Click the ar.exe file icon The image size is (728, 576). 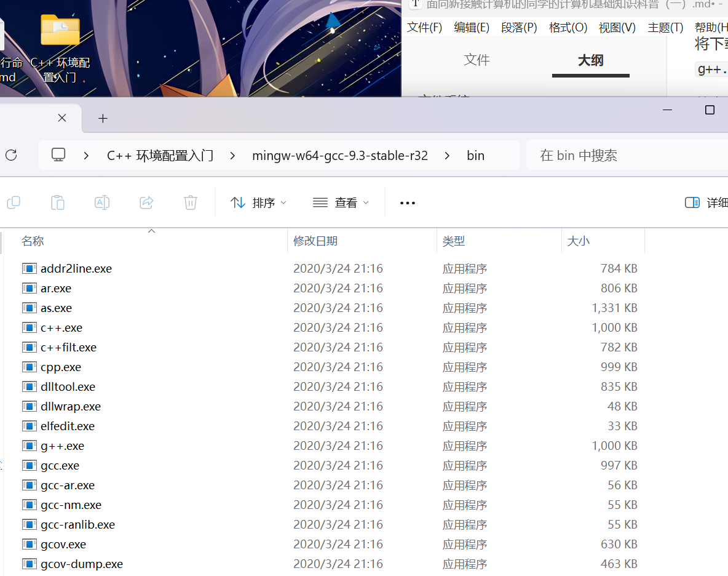pos(30,289)
